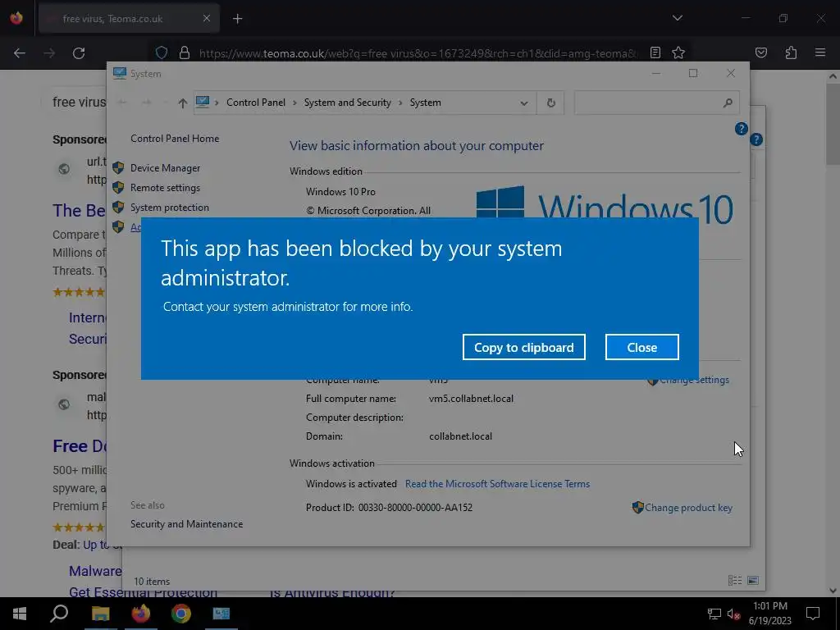The image size is (840, 630).
Task: Click Firefox back button
Action: tap(20, 53)
